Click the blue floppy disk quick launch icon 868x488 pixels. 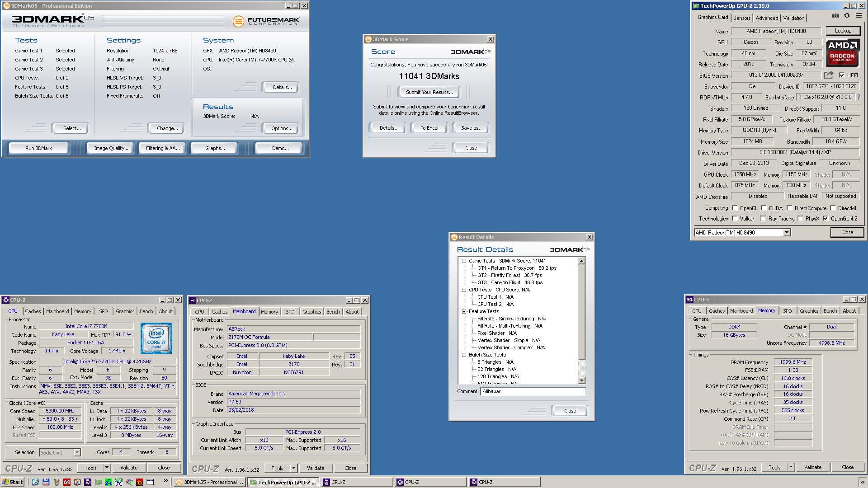point(46,482)
